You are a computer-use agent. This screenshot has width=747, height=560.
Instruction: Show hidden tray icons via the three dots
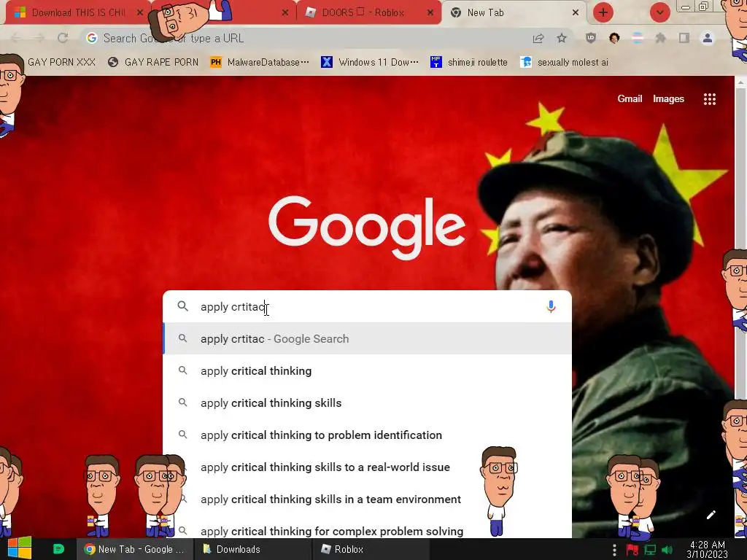pos(614,550)
